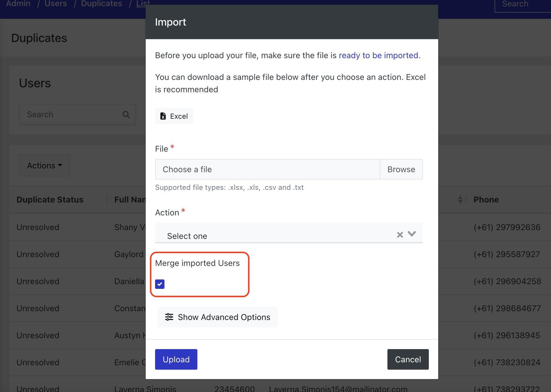Clear the Action selection with the X icon
551x392 pixels.
(400, 234)
